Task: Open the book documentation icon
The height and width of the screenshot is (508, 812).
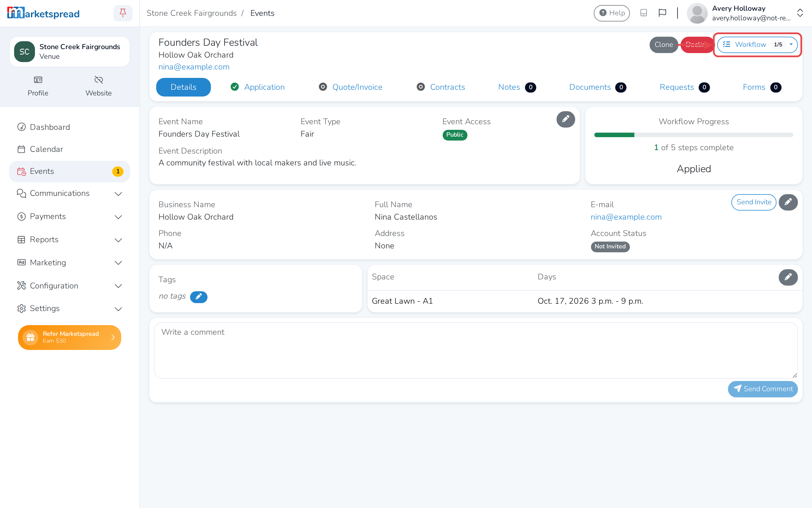Action: (x=643, y=13)
